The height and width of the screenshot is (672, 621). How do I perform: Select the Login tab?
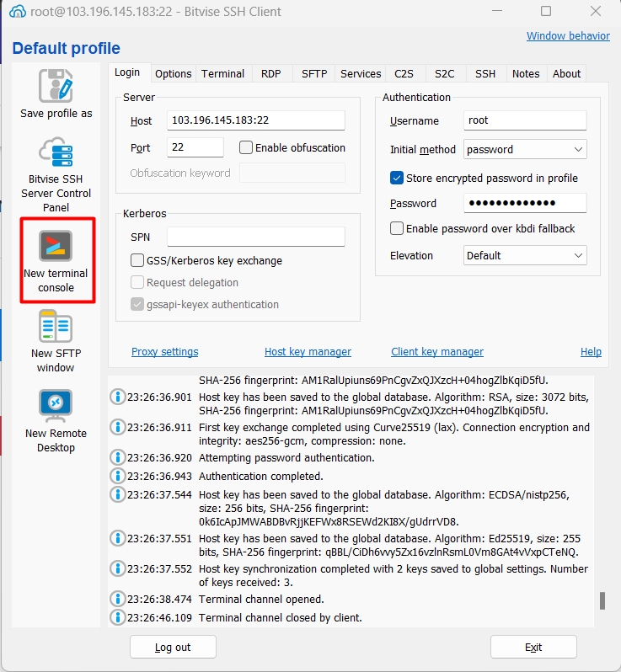(x=127, y=72)
